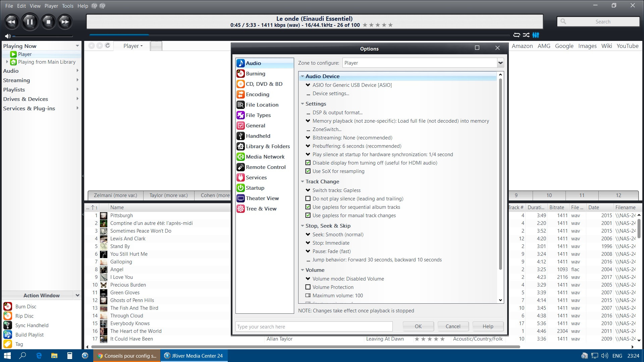Click the mute speaker volume icon
This screenshot has width=644, height=362.
[x=7, y=36]
